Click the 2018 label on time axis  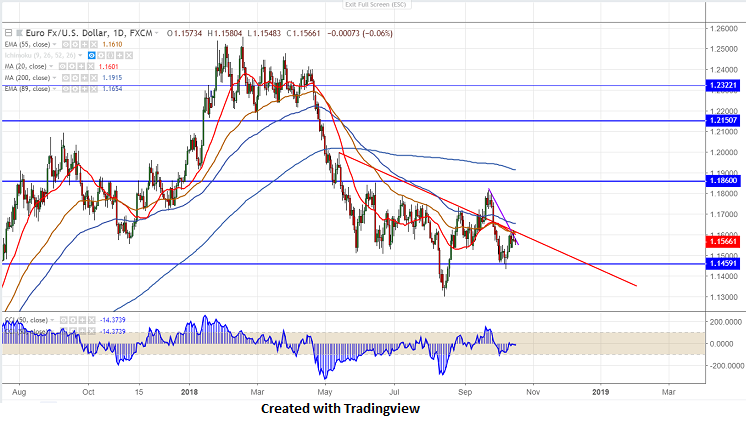coord(189,392)
